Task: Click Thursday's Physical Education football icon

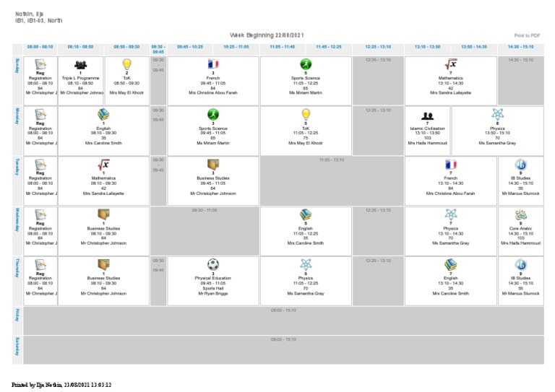Action: click(212, 264)
